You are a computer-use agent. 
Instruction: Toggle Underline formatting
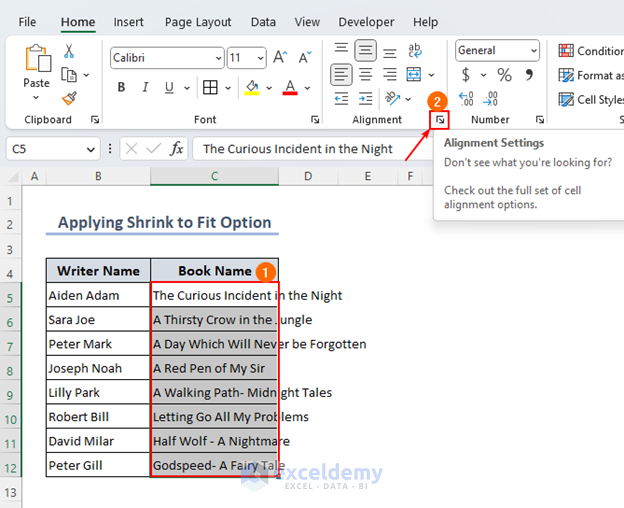tap(169, 87)
